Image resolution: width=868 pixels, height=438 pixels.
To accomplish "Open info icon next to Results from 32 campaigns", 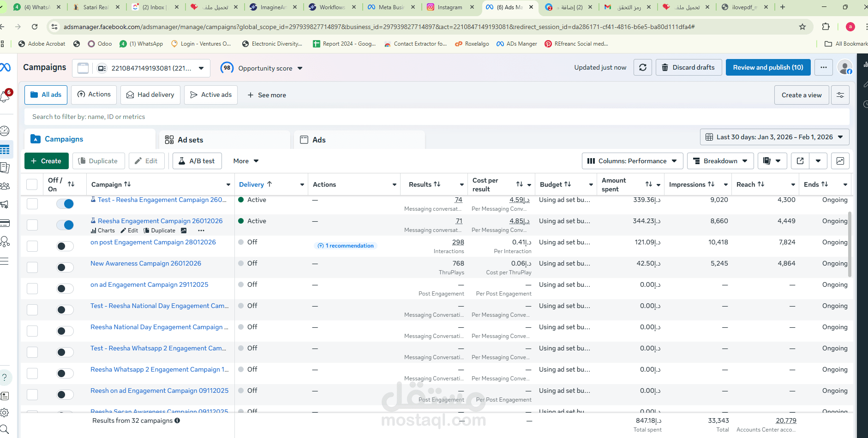I will pos(177,420).
